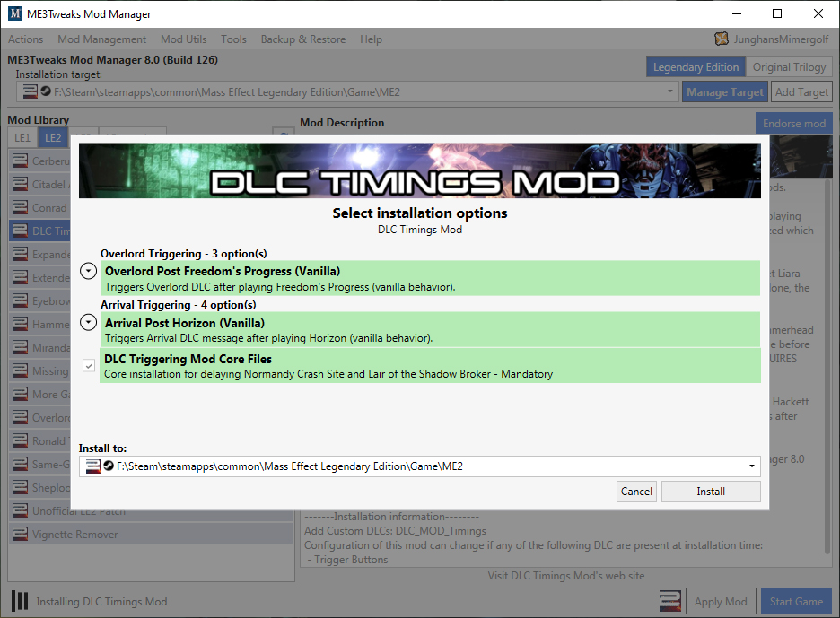Screen dimensions: 840x618
Task: Open the Backup & Restore menu
Action: pyautogui.click(x=303, y=39)
